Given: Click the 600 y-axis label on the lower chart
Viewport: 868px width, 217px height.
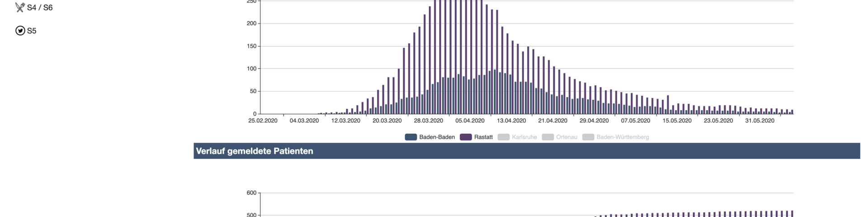Looking at the screenshot, I should coord(251,193).
